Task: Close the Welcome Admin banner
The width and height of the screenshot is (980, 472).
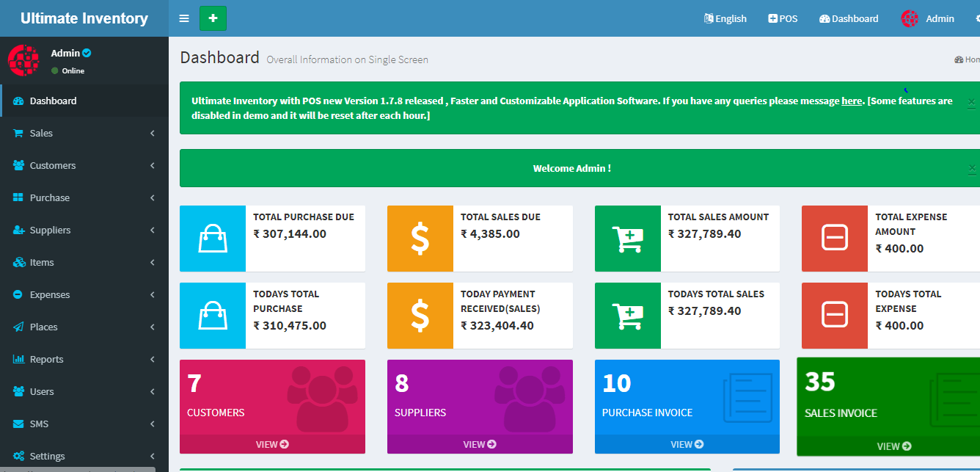Action: [x=972, y=169]
